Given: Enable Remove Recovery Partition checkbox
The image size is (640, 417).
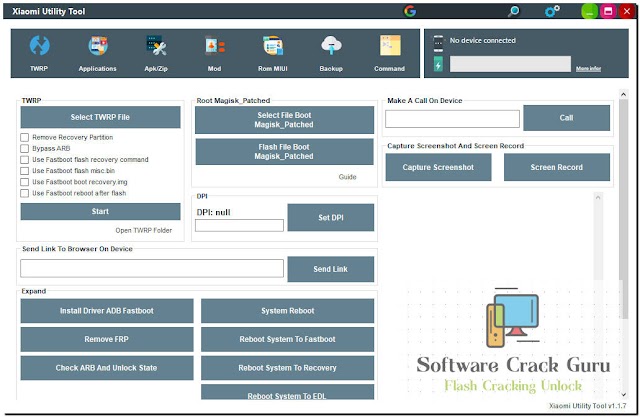Looking at the screenshot, I should (x=24, y=138).
